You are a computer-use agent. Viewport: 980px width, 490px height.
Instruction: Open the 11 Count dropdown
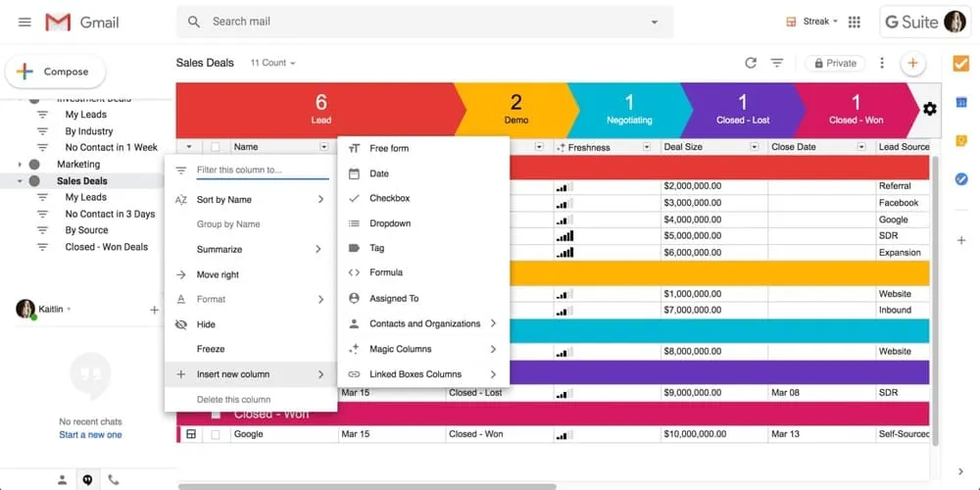click(x=273, y=63)
